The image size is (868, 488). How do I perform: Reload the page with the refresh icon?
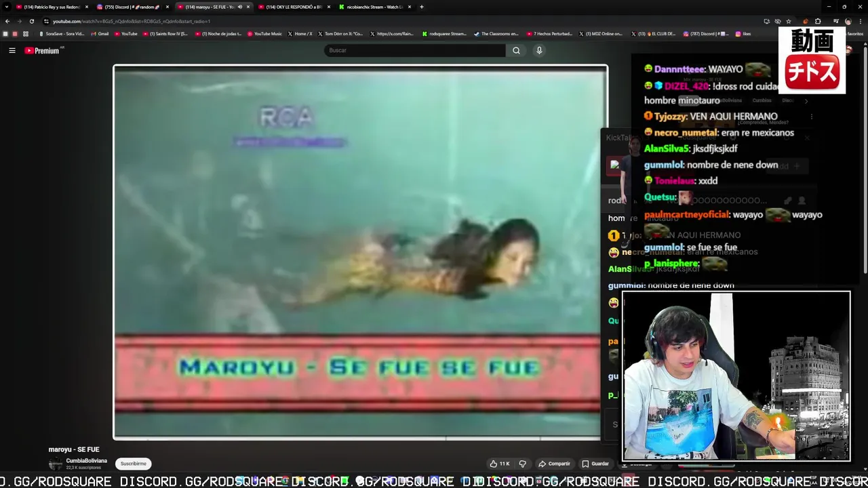[31, 21]
